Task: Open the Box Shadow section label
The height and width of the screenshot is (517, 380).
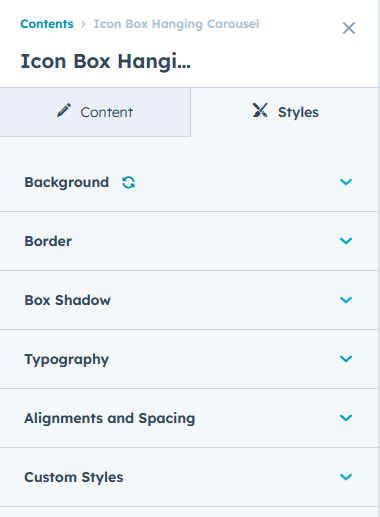Action: tap(67, 300)
